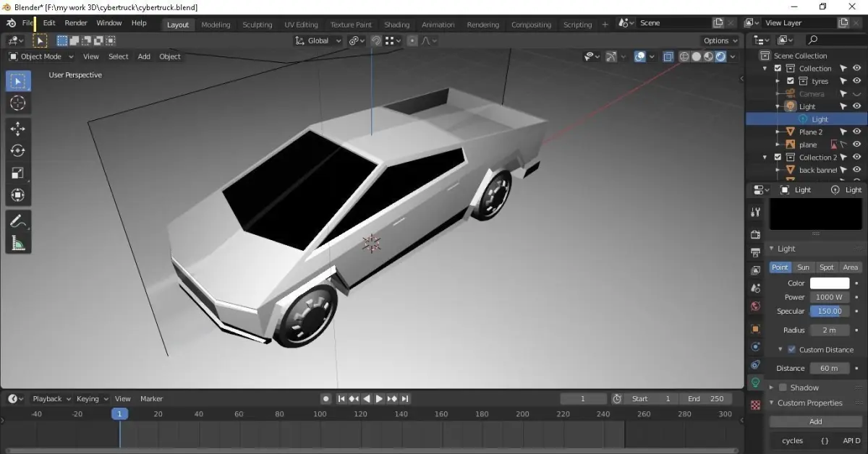Collapse the Collection 2 tree row
The width and height of the screenshot is (868, 454).
(x=765, y=157)
